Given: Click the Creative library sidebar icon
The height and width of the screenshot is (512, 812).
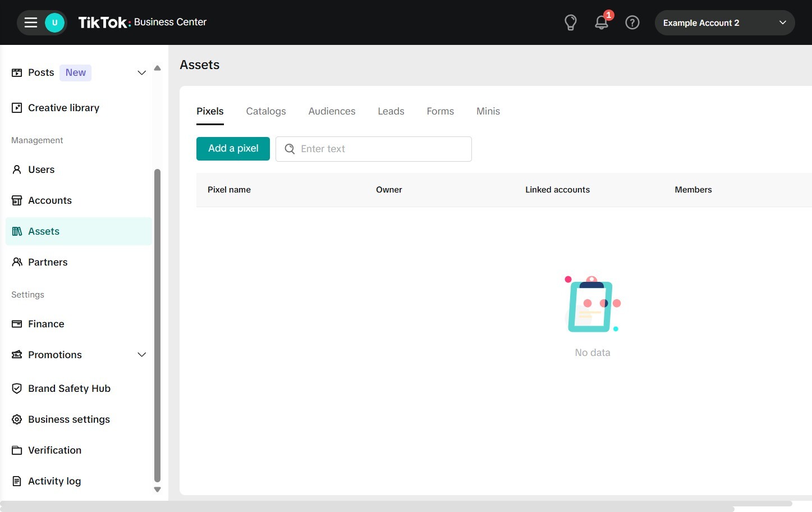Looking at the screenshot, I should tap(17, 108).
